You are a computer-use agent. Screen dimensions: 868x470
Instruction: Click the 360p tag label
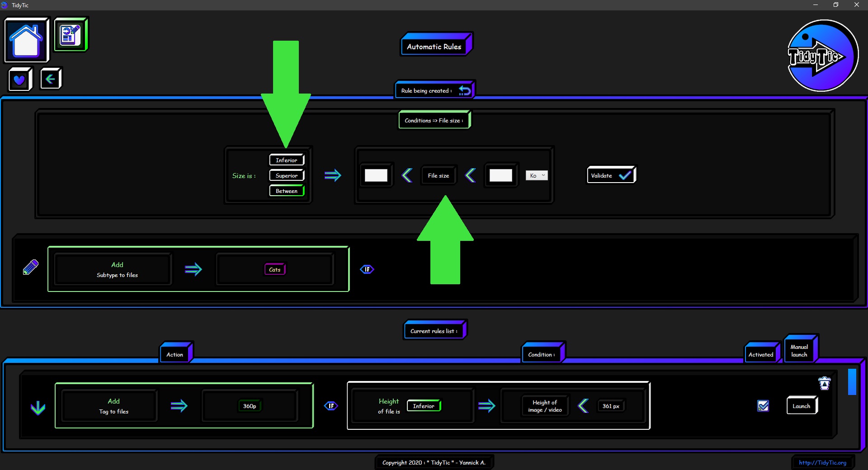250,406
